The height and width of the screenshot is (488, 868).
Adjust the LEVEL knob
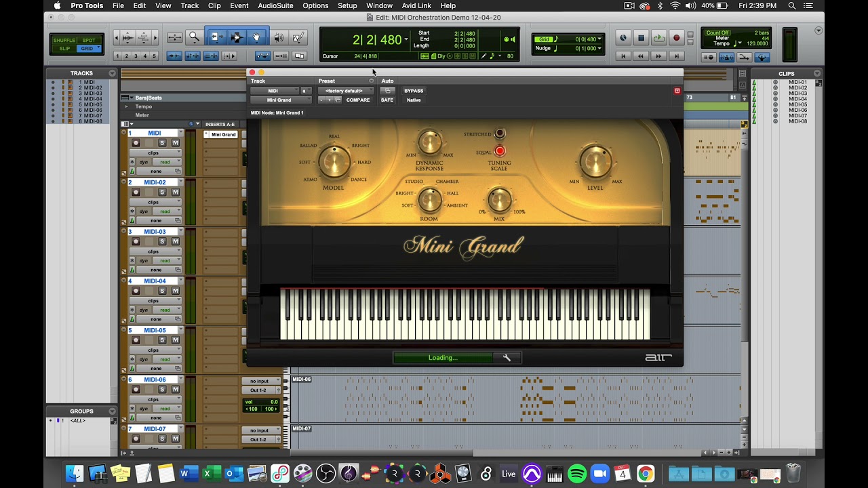pos(595,162)
